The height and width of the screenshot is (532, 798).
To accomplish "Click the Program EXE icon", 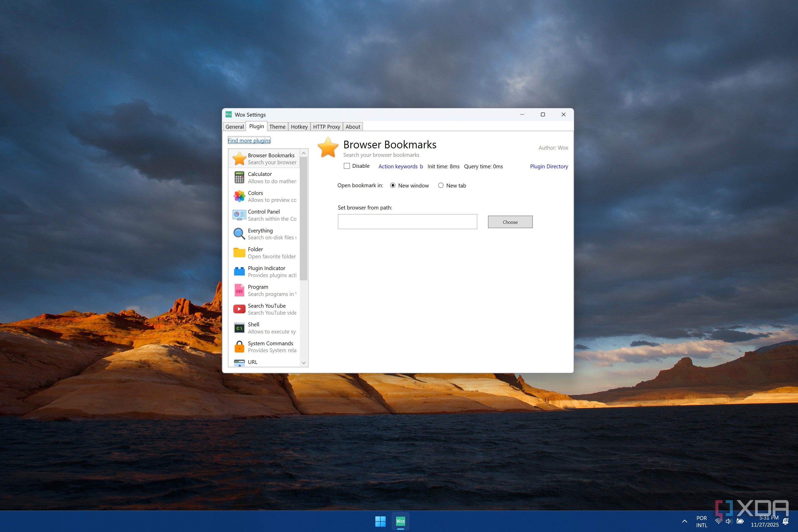I will click(x=239, y=290).
